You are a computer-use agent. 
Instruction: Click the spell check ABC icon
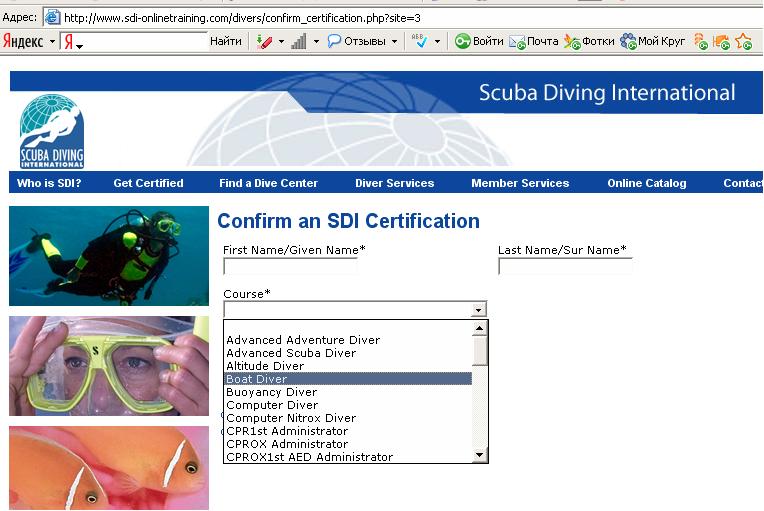click(419, 41)
